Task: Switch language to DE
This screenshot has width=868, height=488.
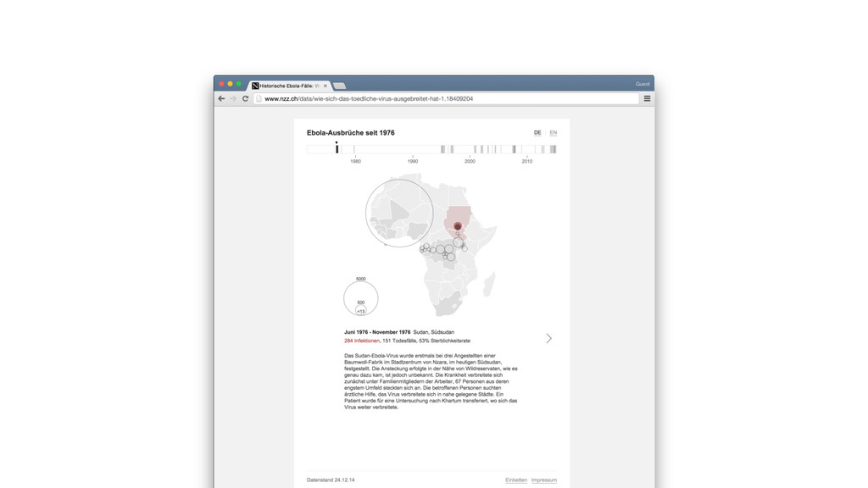Action: [x=537, y=133]
